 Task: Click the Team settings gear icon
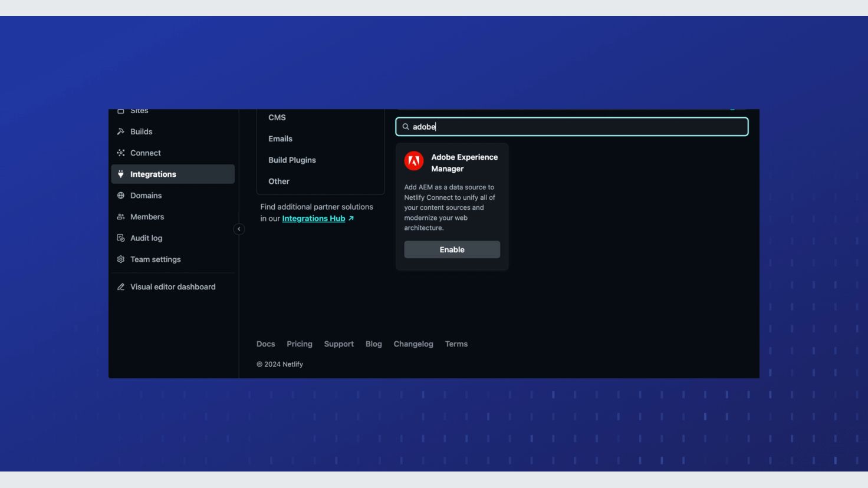[x=121, y=259]
